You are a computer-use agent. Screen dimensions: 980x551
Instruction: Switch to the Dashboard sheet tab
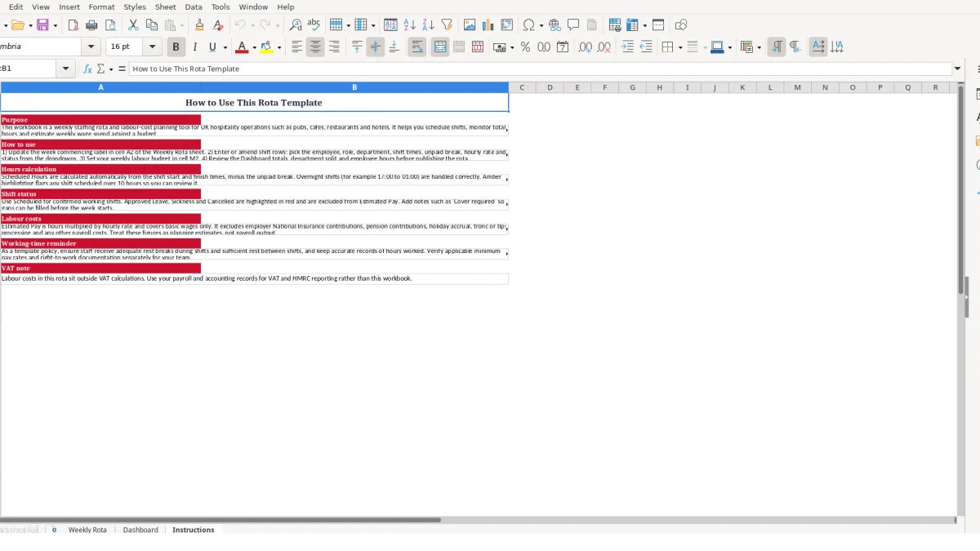pos(140,530)
